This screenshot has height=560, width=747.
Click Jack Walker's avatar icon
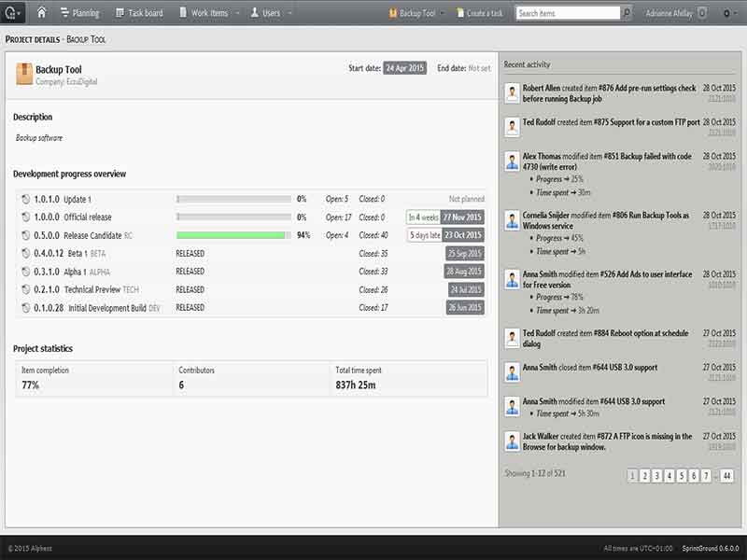click(x=512, y=441)
